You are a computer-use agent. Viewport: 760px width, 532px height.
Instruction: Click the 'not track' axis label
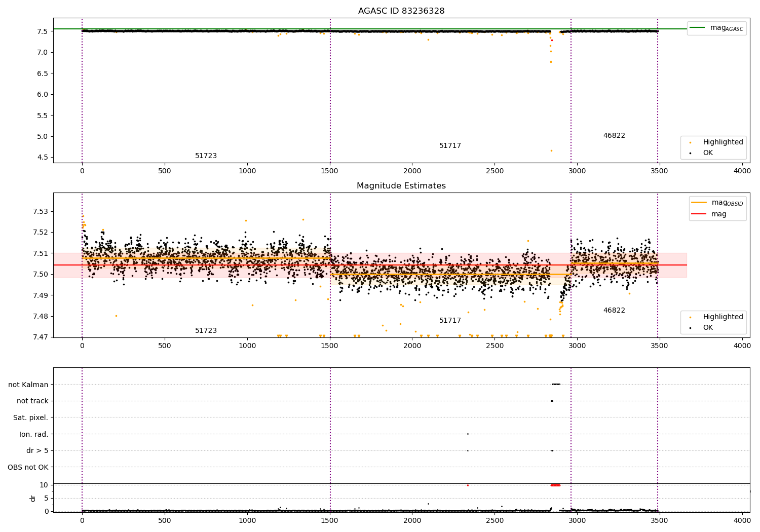pos(32,401)
